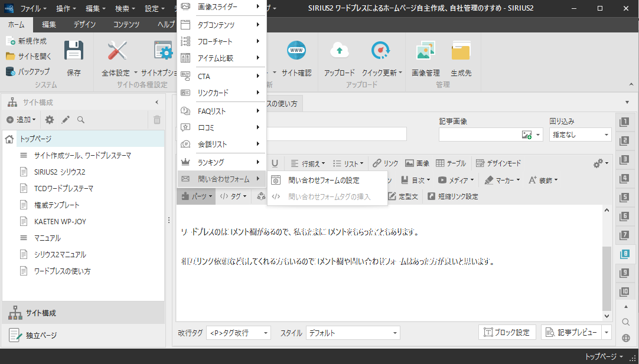Open the スタイル dropdown showing デフォルト

(353, 333)
